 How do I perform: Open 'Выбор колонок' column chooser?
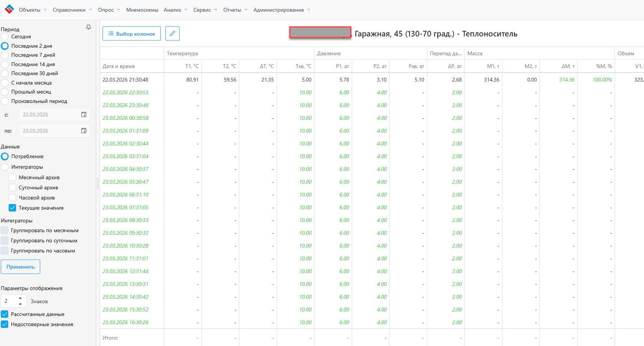pyautogui.click(x=132, y=33)
